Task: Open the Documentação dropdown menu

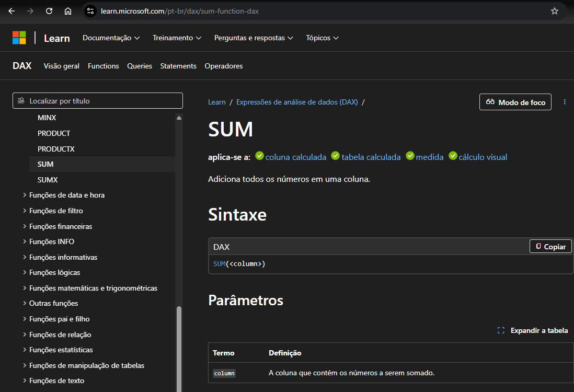Action: pos(111,38)
